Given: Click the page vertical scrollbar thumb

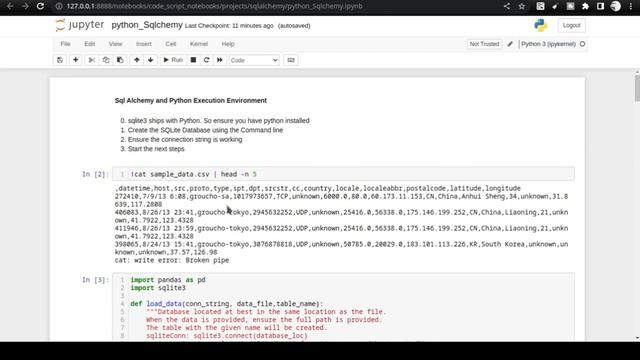Looking at the screenshot, I should tap(637, 87).
